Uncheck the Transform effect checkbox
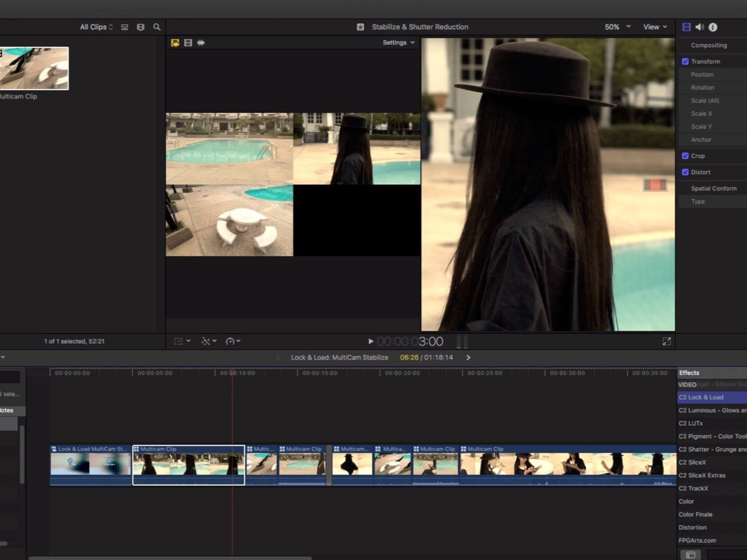 pyautogui.click(x=685, y=61)
